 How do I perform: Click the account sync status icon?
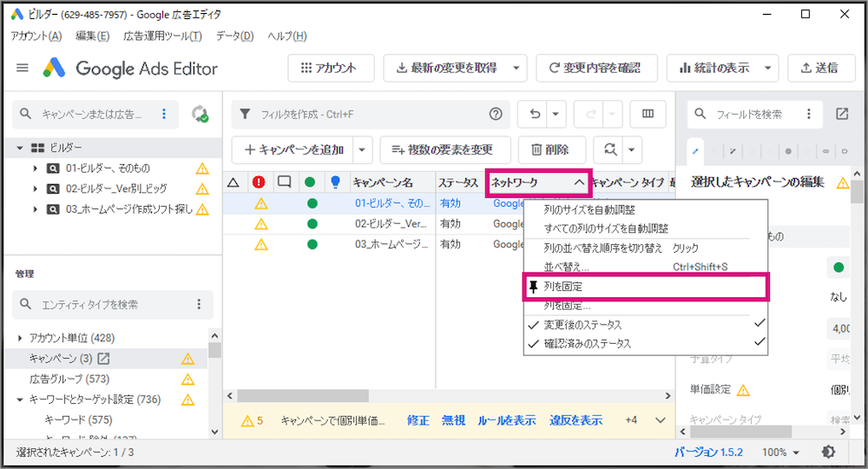[x=200, y=114]
